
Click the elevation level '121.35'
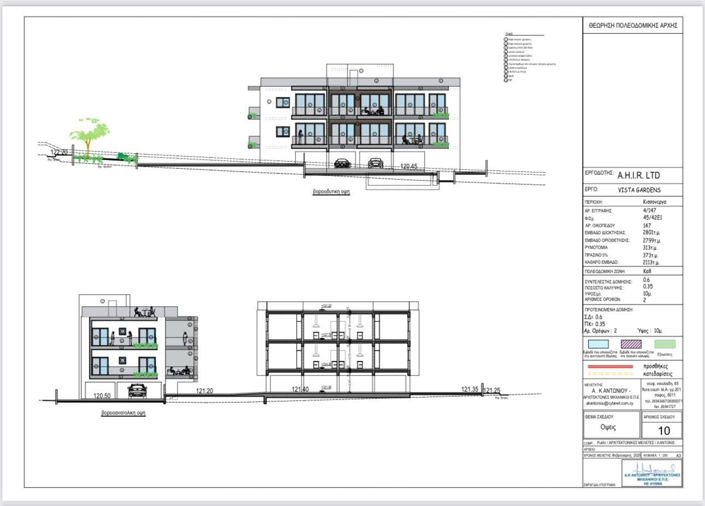pos(470,389)
